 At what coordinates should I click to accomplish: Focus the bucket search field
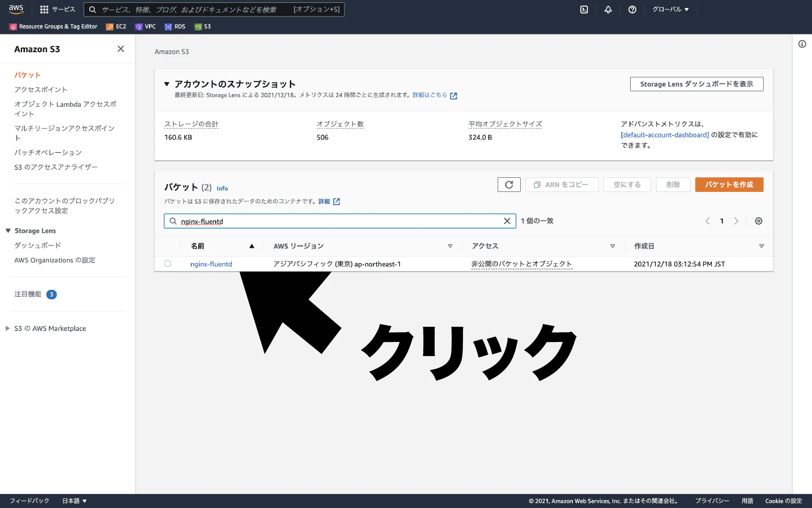(x=340, y=221)
